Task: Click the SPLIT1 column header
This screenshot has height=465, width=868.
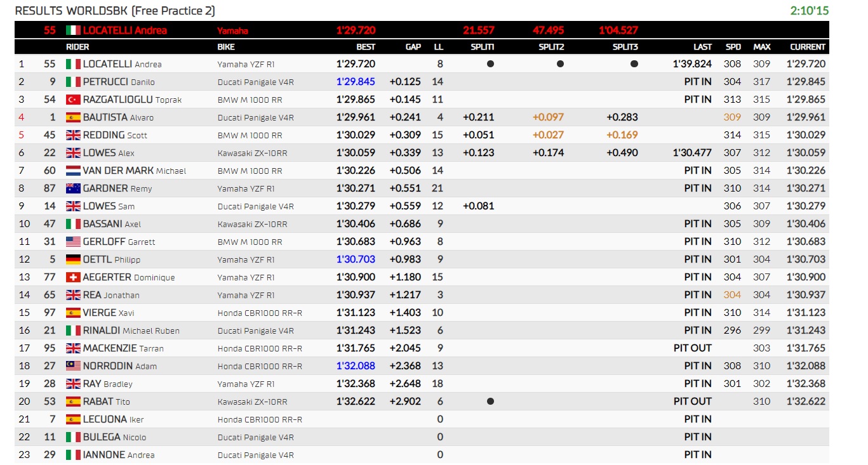Action: pyautogui.click(x=483, y=47)
